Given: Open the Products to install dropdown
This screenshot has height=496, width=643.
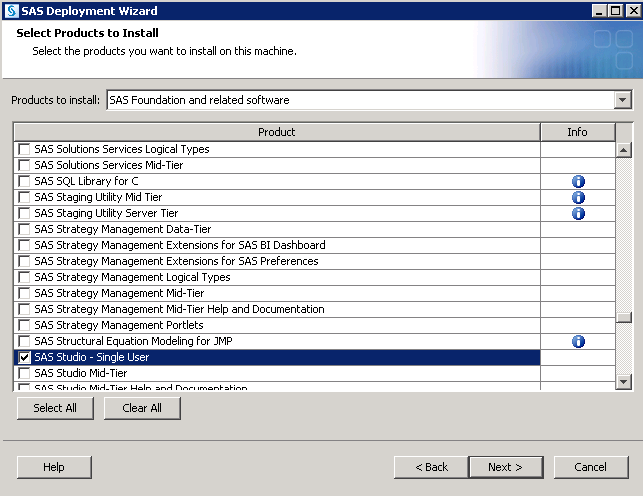Looking at the screenshot, I should click(x=623, y=100).
